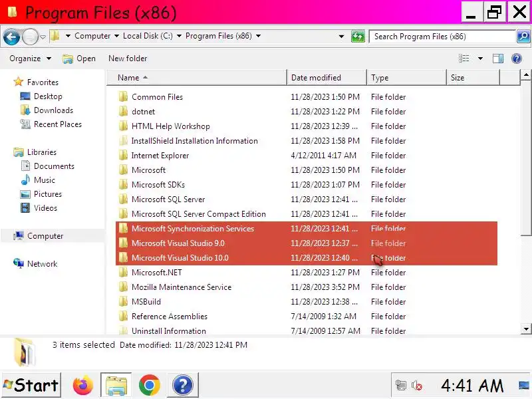Screen dimensions: 532x399
Task: Click the Local Disk (C:) breadcrumb
Action: pyautogui.click(x=148, y=36)
